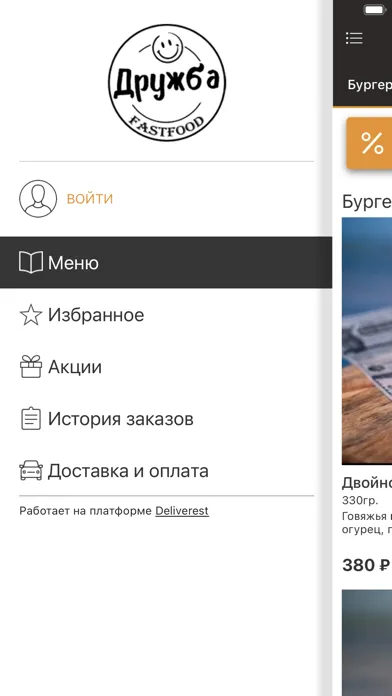Tap the 380 ₽ price text
392x696 pixels.
(x=366, y=565)
